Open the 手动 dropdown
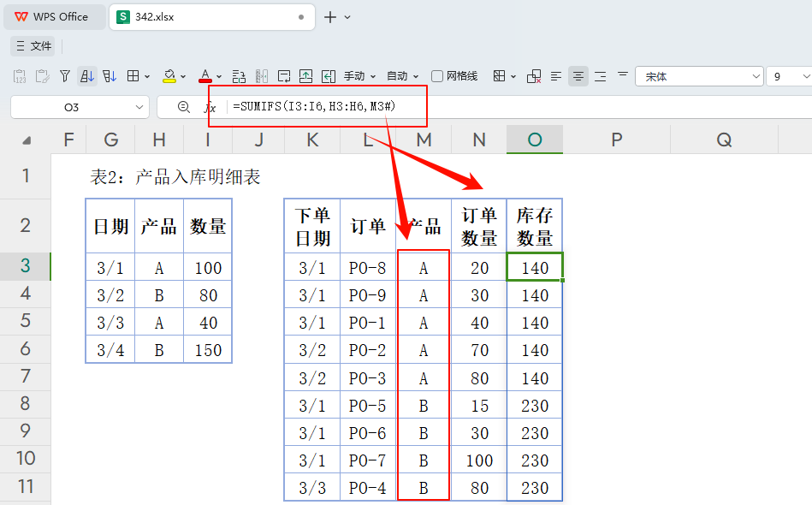 (360, 76)
